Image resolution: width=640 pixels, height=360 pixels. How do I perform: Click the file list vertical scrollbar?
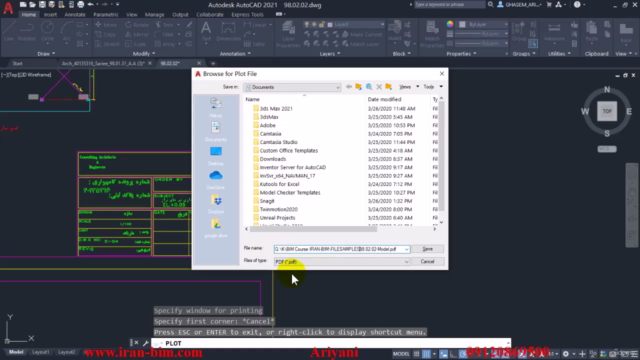441,155
